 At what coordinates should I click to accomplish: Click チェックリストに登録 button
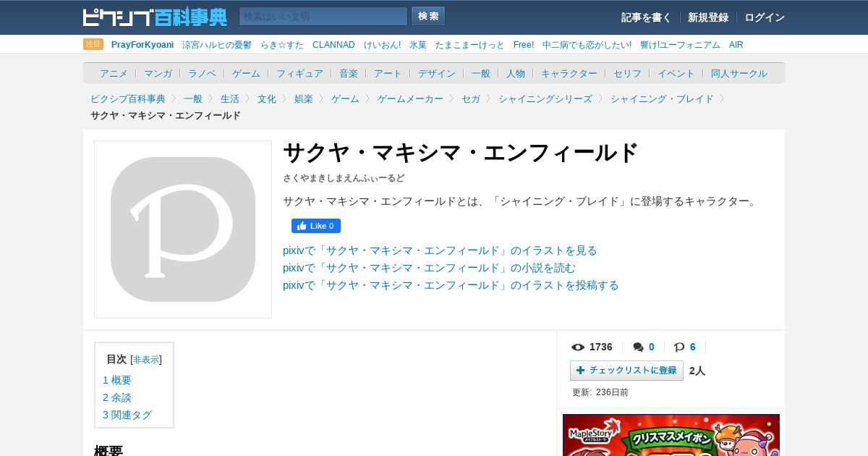click(626, 371)
